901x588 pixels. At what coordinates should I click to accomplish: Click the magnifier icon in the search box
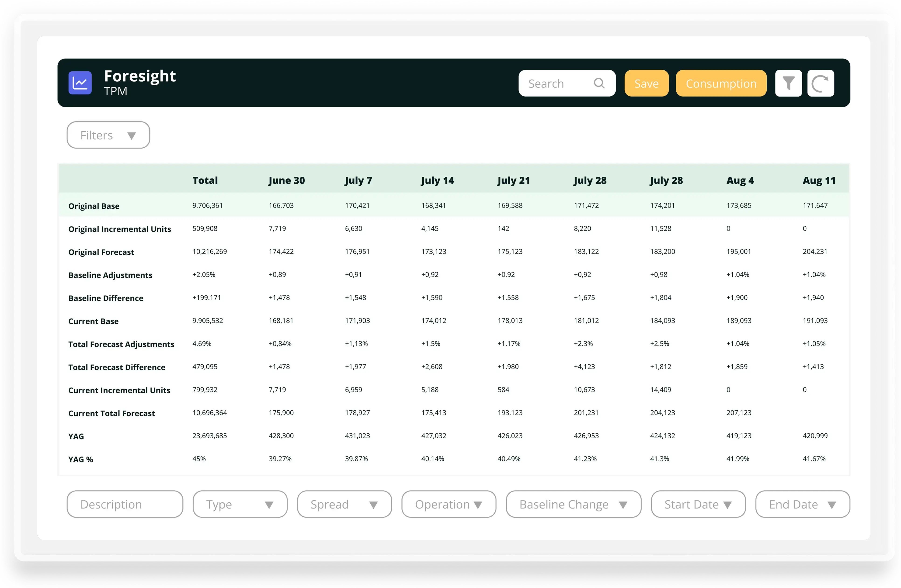click(599, 83)
